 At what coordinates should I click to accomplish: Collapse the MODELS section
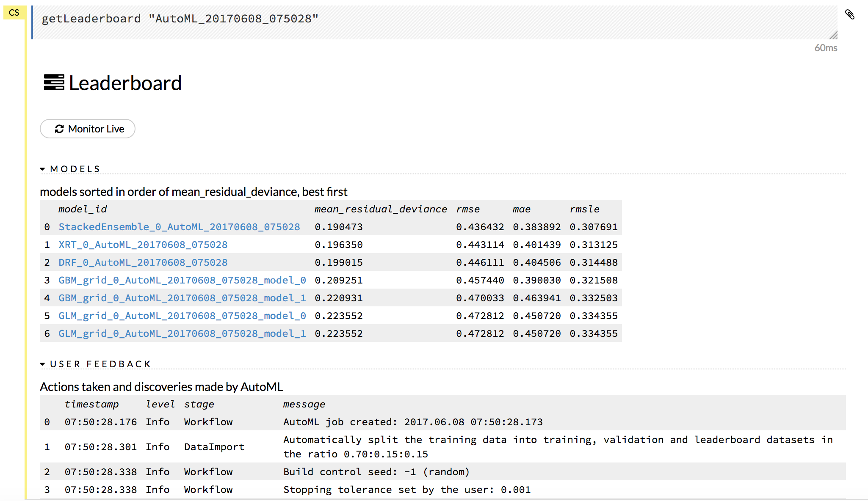click(43, 169)
